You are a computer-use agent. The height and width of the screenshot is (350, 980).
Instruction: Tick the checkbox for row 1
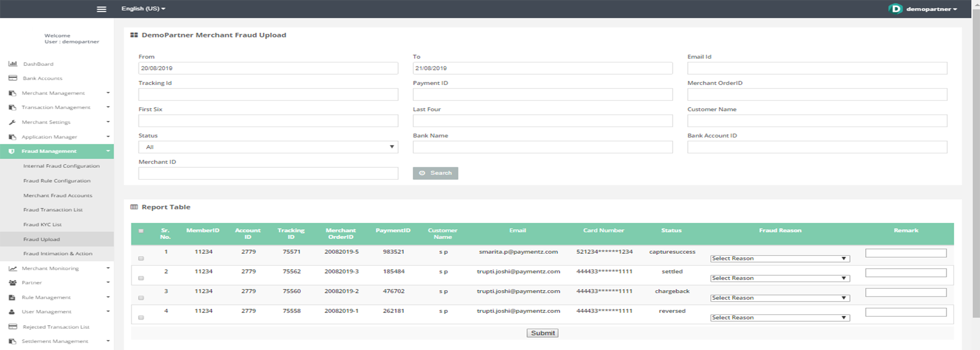[x=141, y=258]
